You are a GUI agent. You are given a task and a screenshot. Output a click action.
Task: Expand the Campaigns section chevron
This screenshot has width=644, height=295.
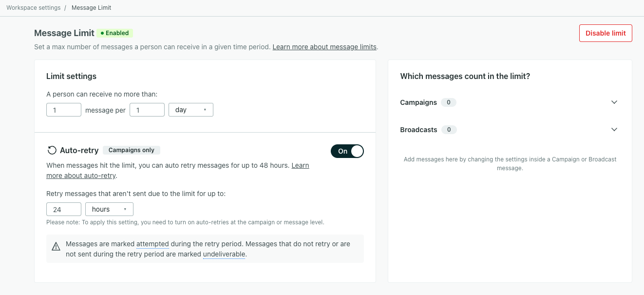[x=614, y=102]
